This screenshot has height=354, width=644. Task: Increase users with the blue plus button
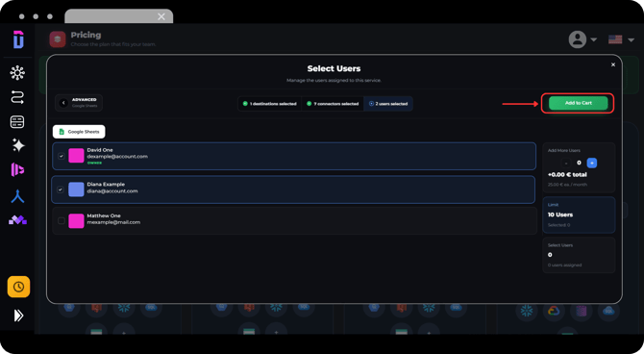coord(592,163)
